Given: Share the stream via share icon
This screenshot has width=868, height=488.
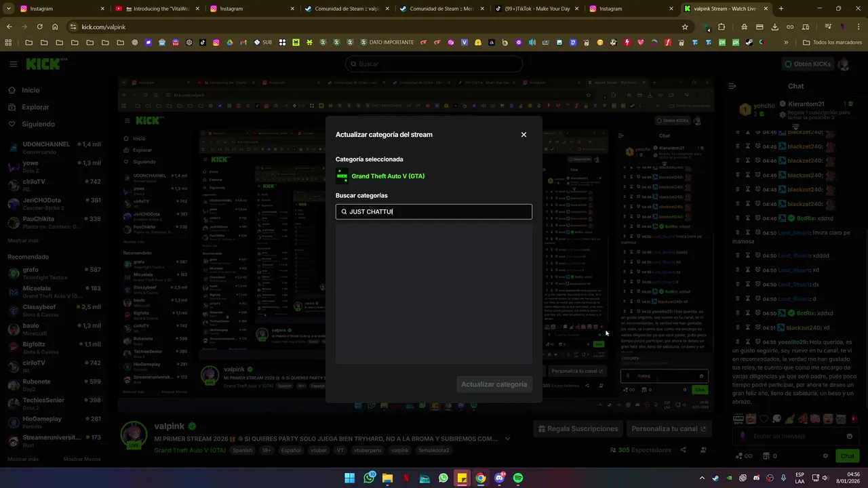Looking at the screenshot, I should click(x=684, y=450).
